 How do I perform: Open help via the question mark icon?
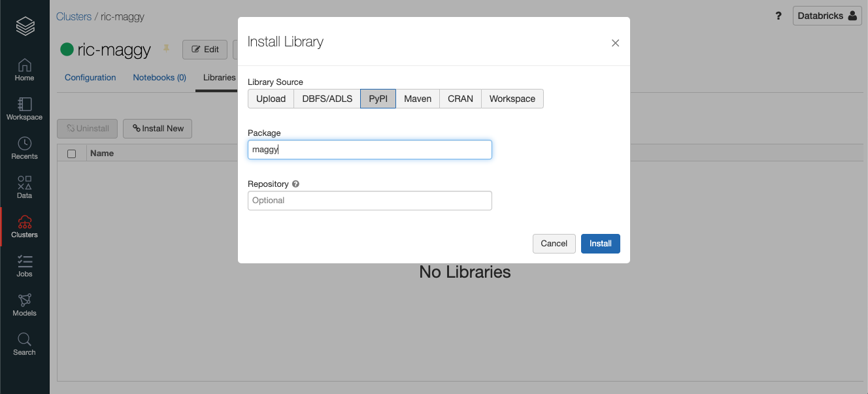click(x=778, y=16)
